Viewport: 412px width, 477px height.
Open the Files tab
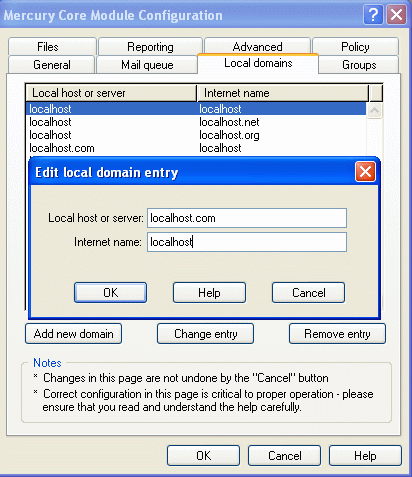coord(52,47)
